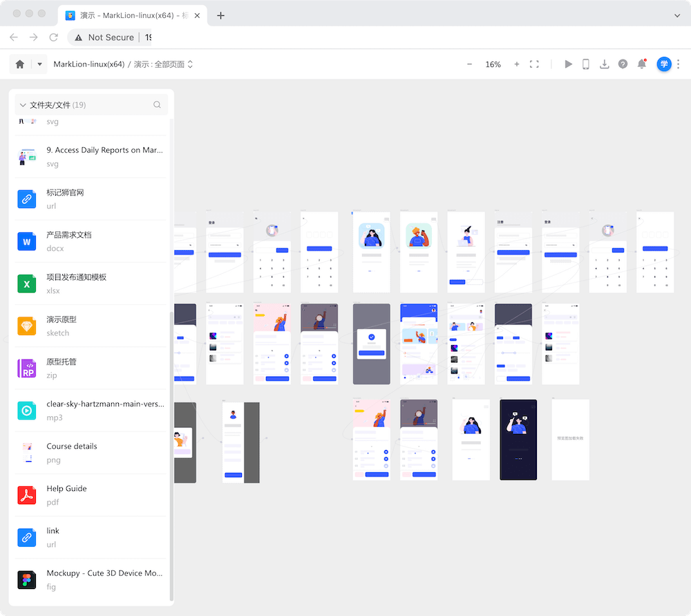Screen dimensions: 691x616
Task: Open the help question mark icon
Action: point(623,64)
